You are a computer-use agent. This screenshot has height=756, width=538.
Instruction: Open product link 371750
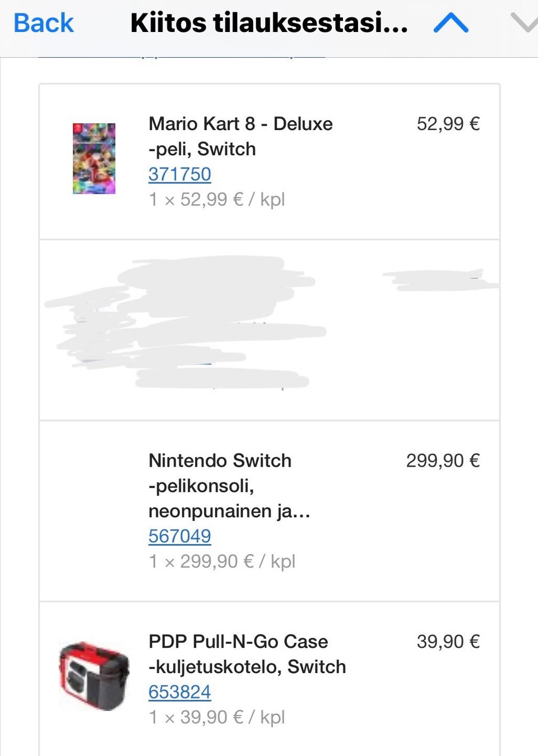[179, 174]
